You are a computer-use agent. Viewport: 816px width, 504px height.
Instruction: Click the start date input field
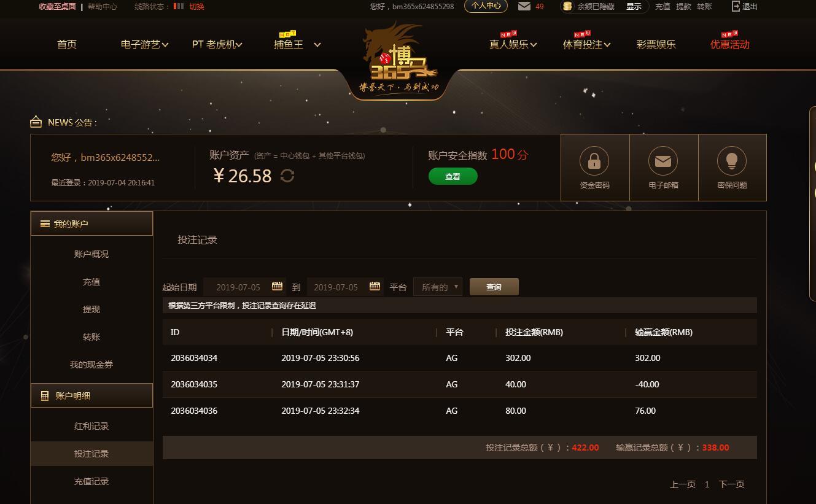244,287
